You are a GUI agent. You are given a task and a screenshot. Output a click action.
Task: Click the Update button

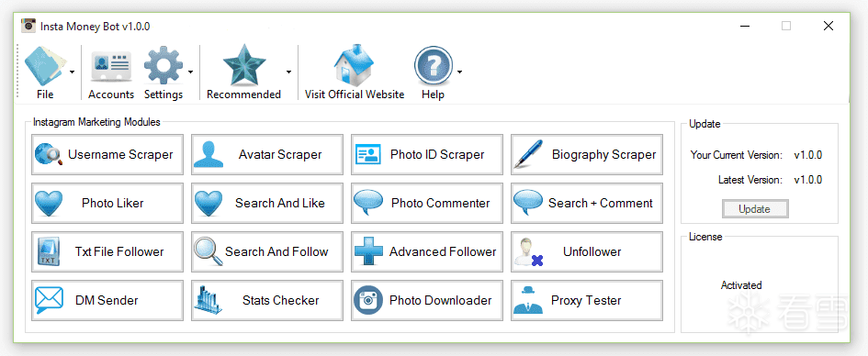755,209
